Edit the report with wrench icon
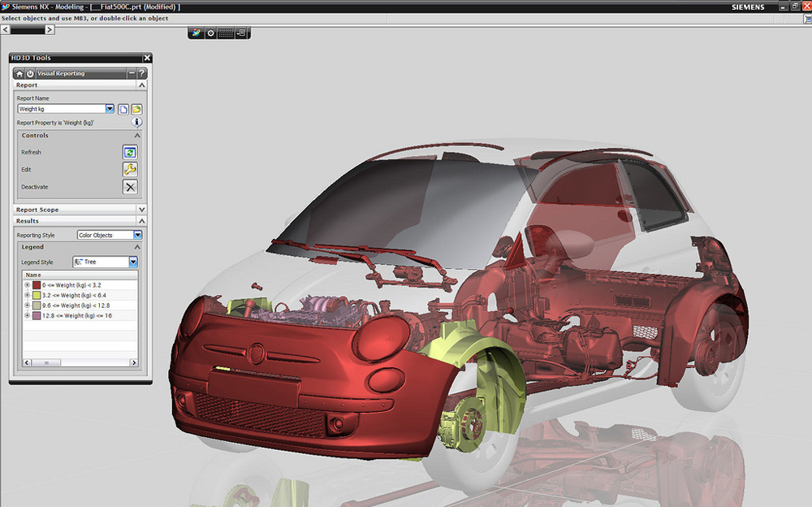Screen dimensions: 812x507 130,170
